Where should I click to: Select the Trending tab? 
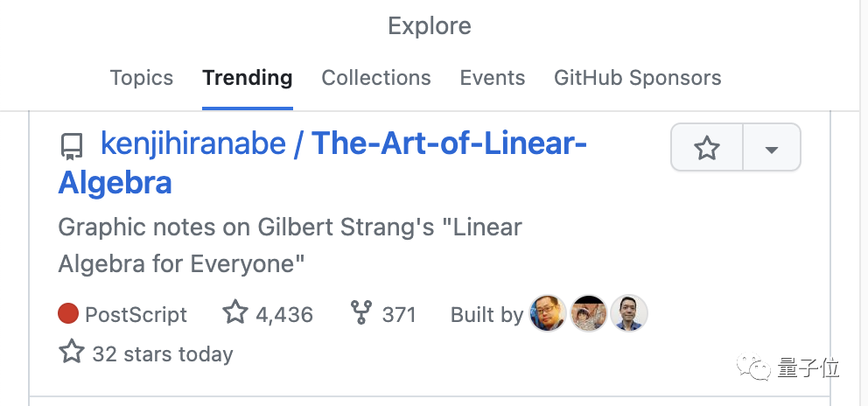(x=248, y=78)
